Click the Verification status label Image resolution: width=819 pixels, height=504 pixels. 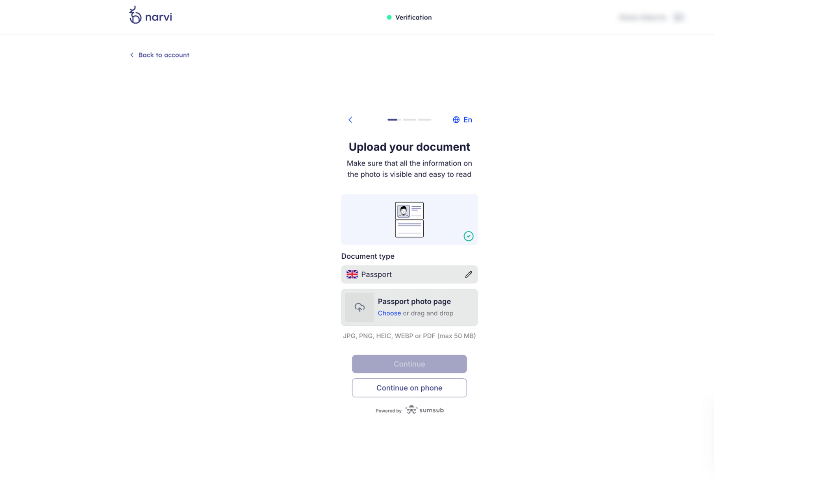click(413, 17)
